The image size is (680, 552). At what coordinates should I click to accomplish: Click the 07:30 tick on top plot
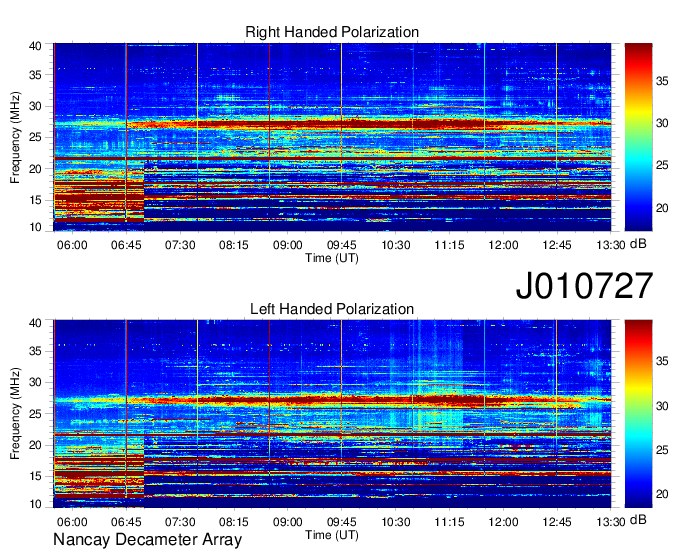pos(180,245)
